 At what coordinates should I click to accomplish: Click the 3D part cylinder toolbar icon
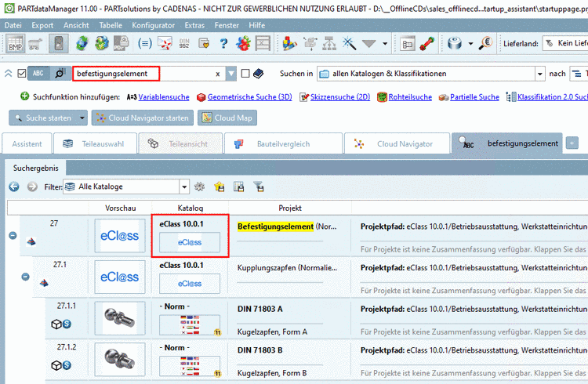455,44
